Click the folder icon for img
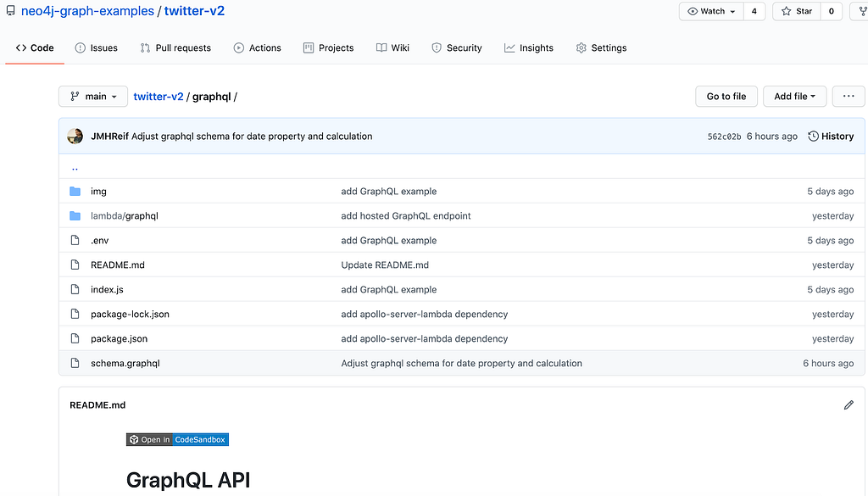The width and height of the screenshot is (868, 496). [75, 192]
